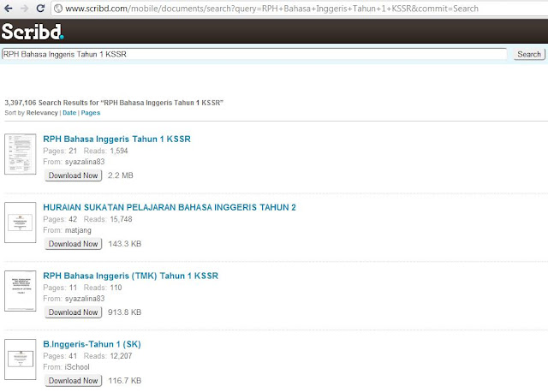Click 'Reads: 15,748' text
The height and width of the screenshot is (392, 548).
tap(108, 219)
